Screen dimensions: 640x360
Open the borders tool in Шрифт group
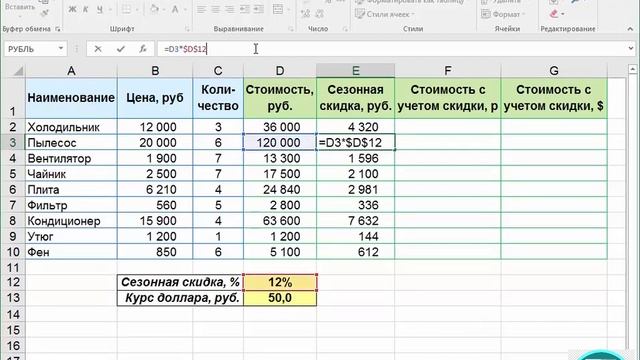click(127, 9)
